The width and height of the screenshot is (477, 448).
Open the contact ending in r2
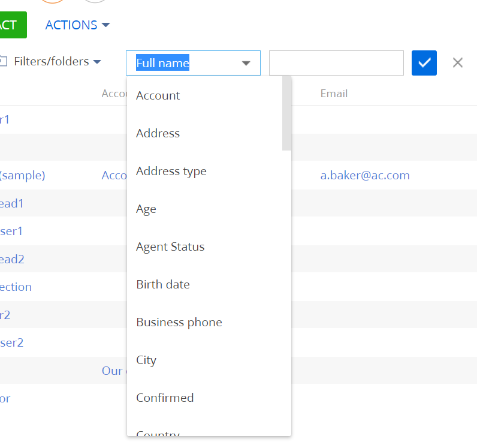click(x=5, y=315)
